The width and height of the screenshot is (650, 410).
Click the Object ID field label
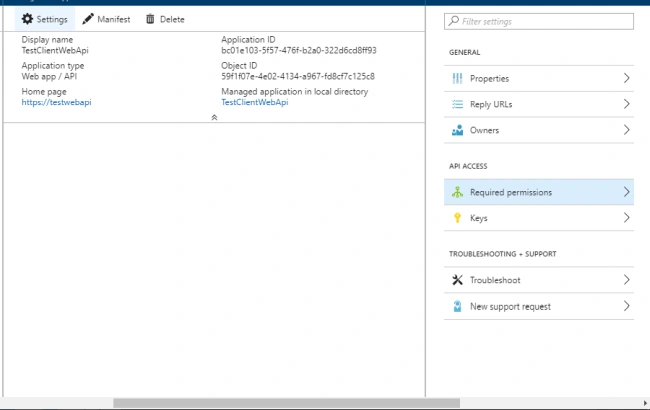coord(239,66)
